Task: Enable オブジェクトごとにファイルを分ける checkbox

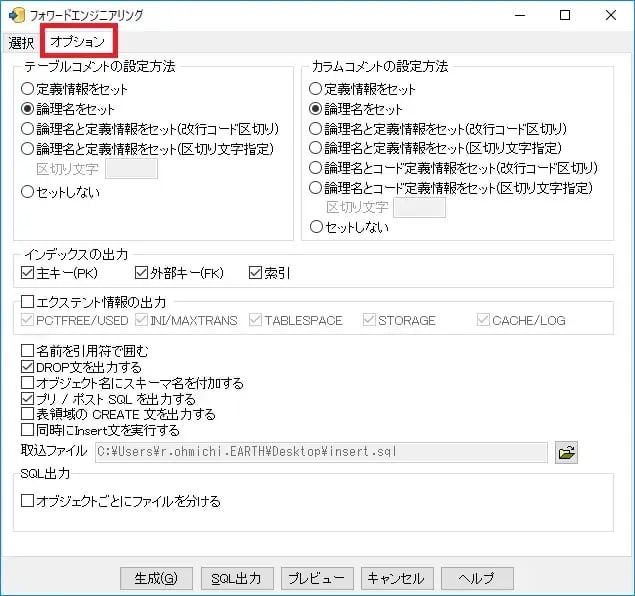Action: [28, 501]
